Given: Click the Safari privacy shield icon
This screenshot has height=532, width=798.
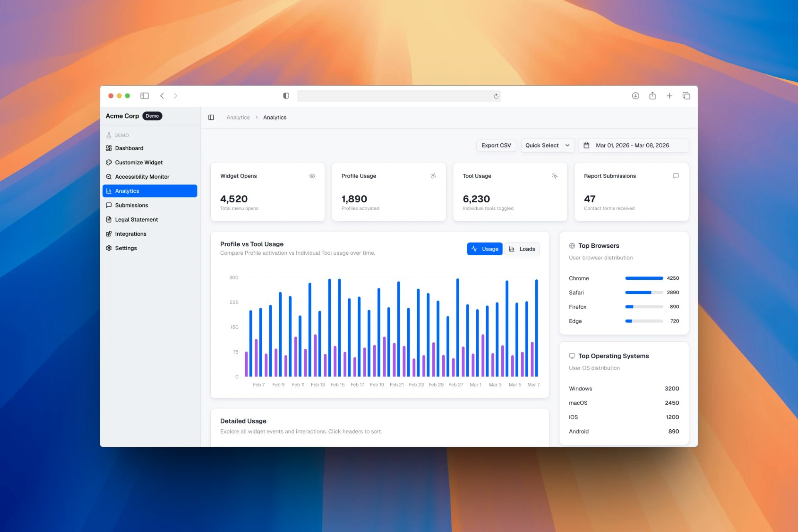Looking at the screenshot, I should click(x=286, y=96).
